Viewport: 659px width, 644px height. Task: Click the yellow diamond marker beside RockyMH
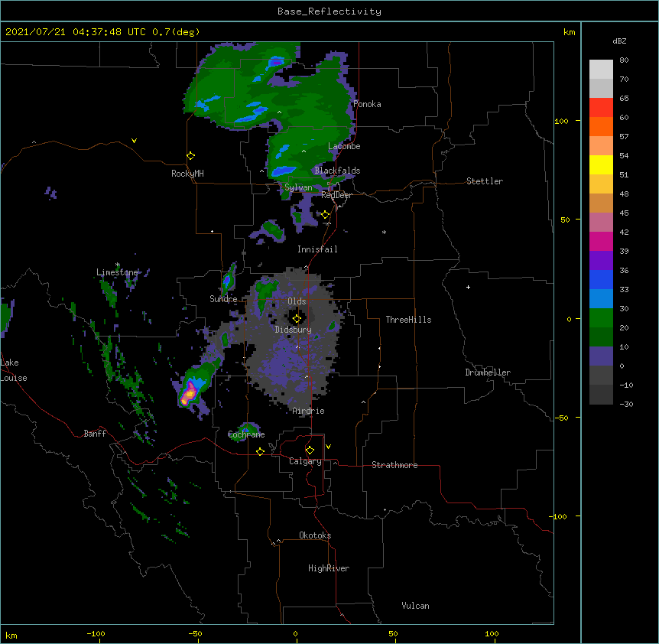190,156
